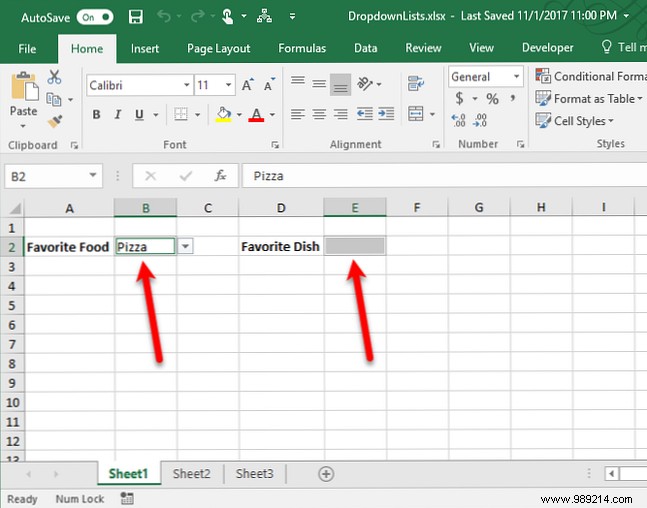Image resolution: width=647 pixels, height=508 pixels.
Task: Click Accounting Number Format dollar button
Action: [459, 99]
